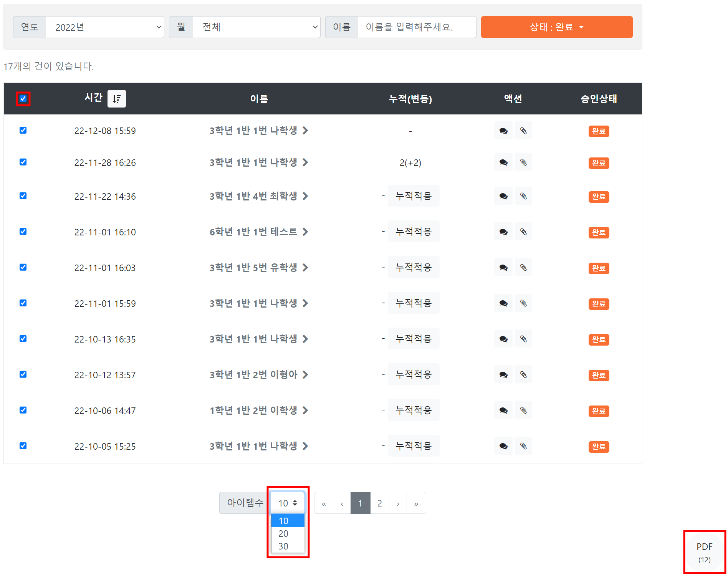Open comment icon for 22-12-08 15:59 row
This screenshot has height=576, width=728.
(x=503, y=131)
